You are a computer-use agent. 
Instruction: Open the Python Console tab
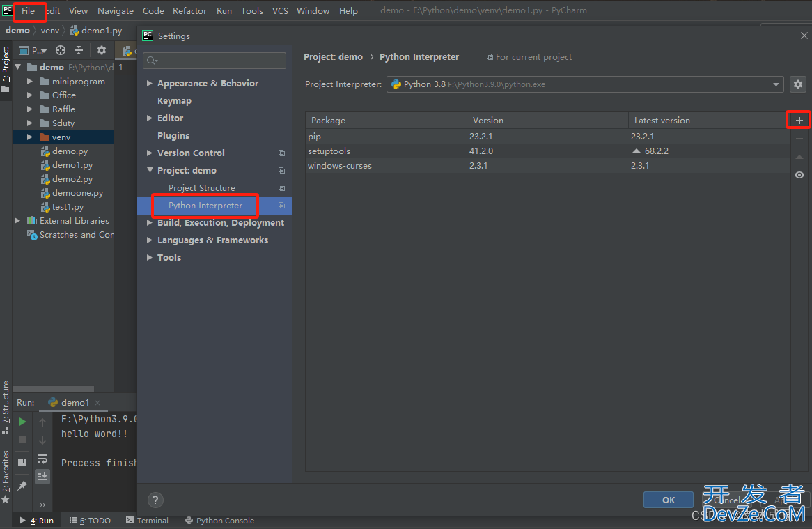pos(219,521)
